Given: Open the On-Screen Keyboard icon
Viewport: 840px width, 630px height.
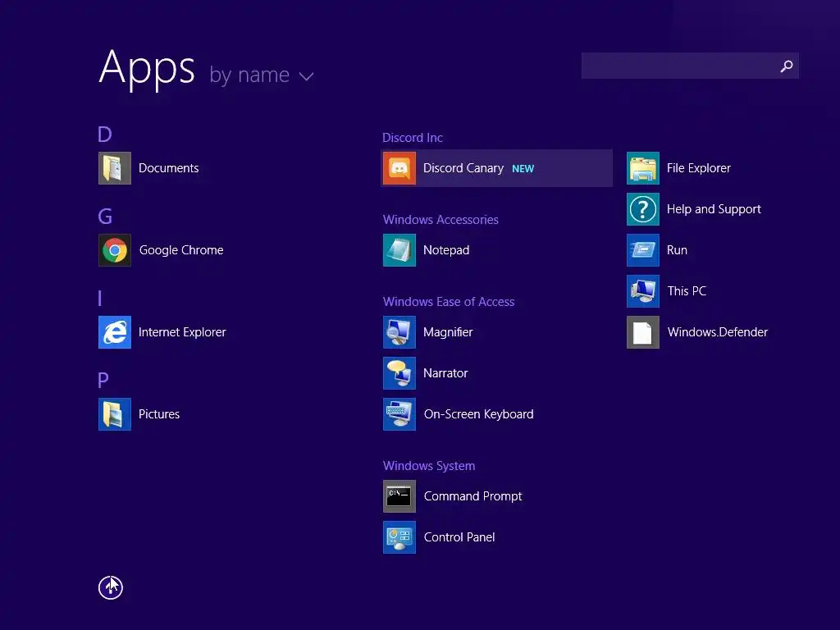Looking at the screenshot, I should pyautogui.click(x=399, y=414).
